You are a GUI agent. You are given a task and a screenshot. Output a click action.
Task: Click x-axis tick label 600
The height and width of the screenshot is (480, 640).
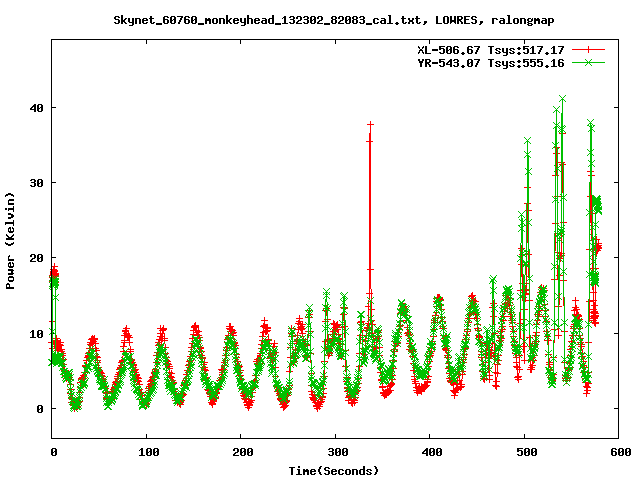tap(621, 452)
